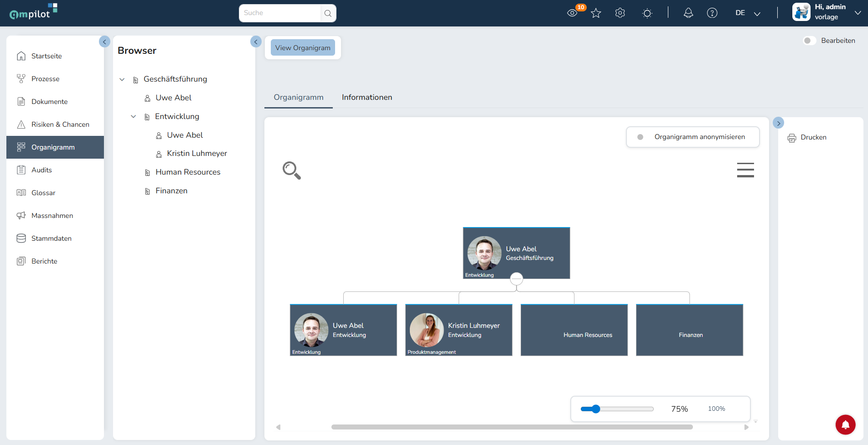Collapse the Entwicklung tree node

pyautogui.click(x=134, y=117)
